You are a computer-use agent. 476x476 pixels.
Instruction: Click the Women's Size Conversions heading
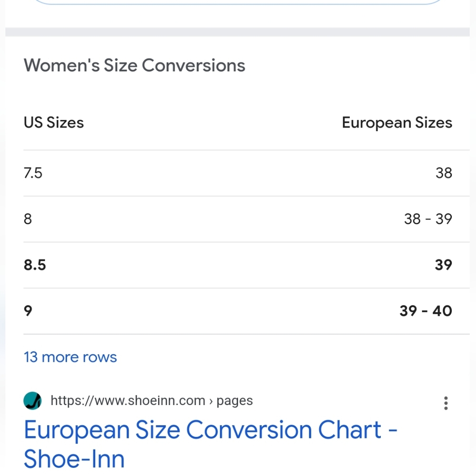click(135, 65)
